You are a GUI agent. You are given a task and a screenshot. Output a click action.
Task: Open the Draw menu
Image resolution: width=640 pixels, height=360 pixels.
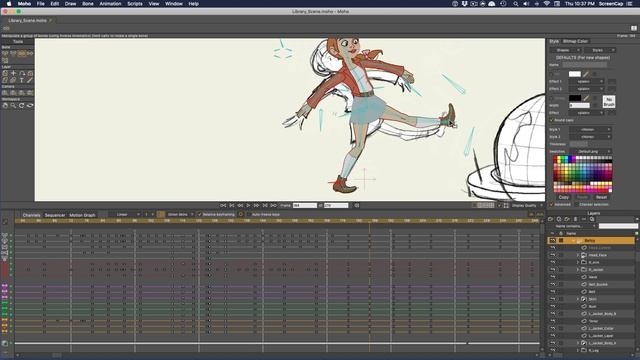point(70,4)
